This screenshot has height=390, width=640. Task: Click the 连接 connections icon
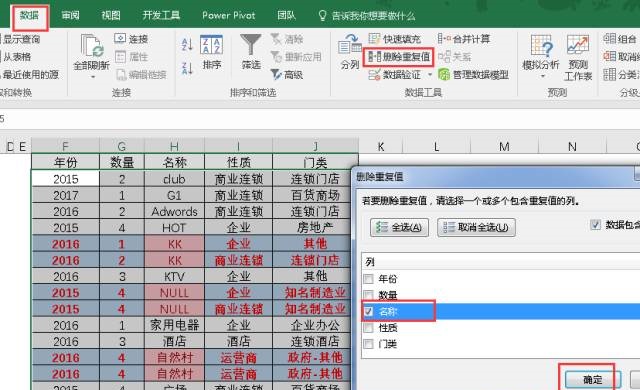tap(131, 39)
